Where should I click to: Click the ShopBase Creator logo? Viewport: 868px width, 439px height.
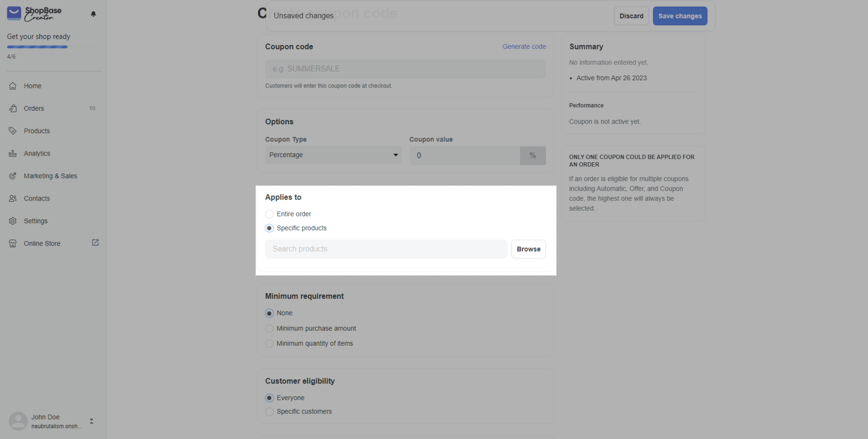click(34, 14)
